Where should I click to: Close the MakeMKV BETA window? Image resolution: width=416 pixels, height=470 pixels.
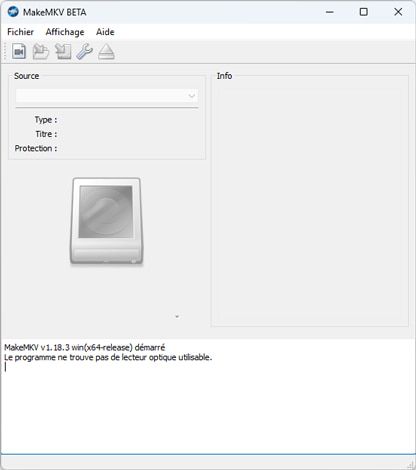pos(398,12)
